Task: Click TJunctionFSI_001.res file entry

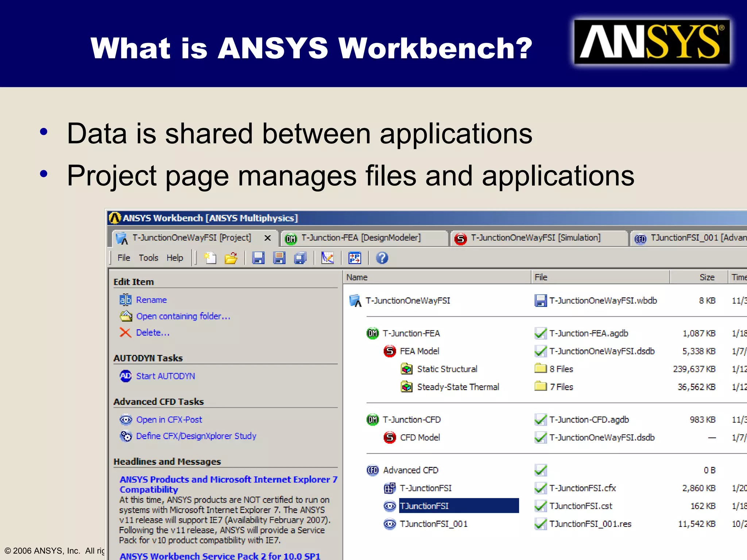Action: [x=590, y=524]
